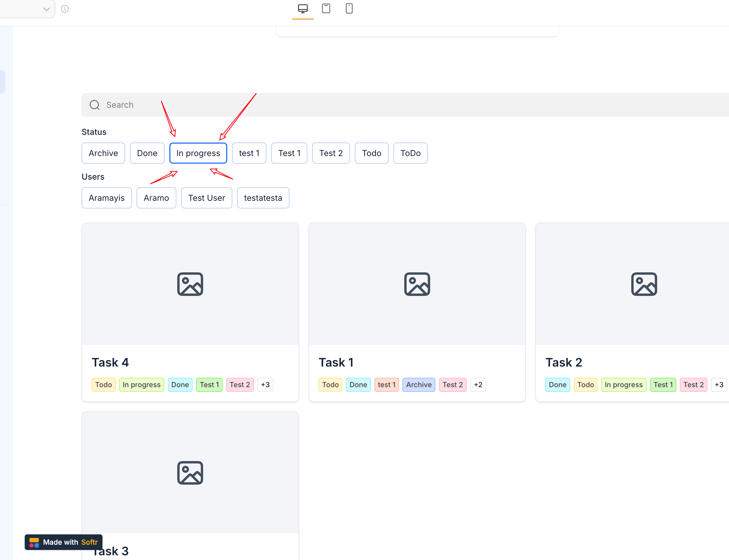729x560 pixels.
Task: Click Done tag on Task 4
Action: [180, 385]
